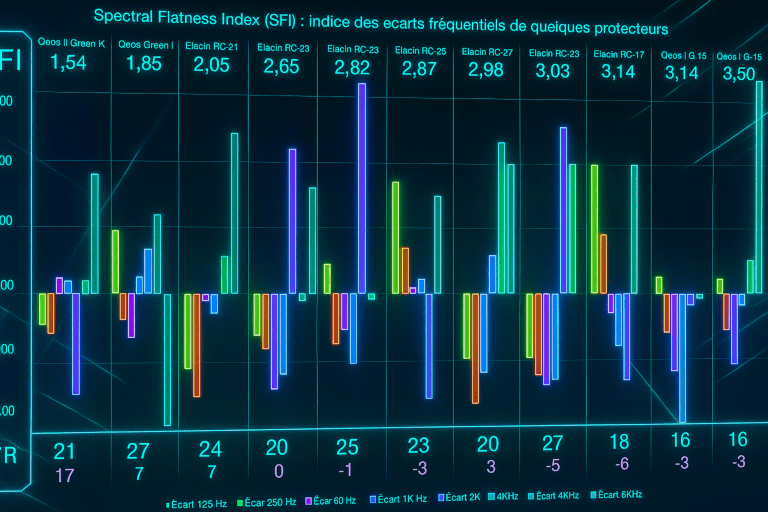Click the 'Elacin RC-27' column label
Image resolution: width=768 pixels, height=512 pixels.
[x=487, y=52]
